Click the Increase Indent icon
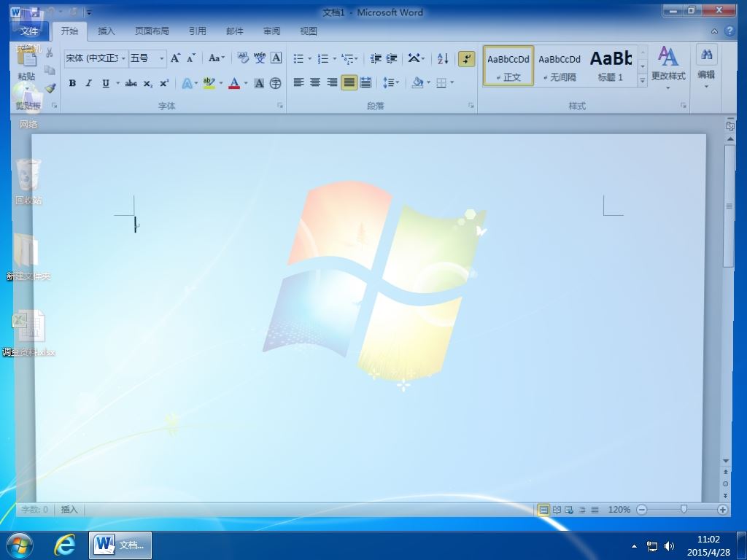 click(392, 58)
